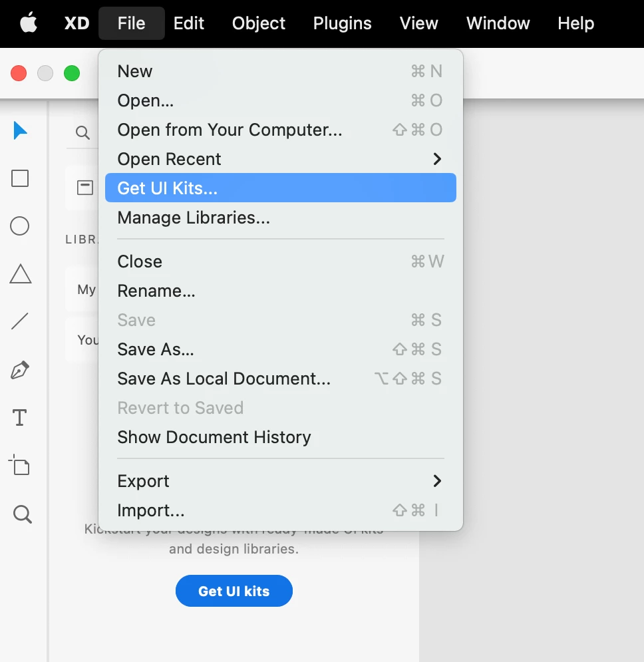This screenshot has height=662, width=644.
Task: Open the Plugins menu
Action: (342, 23)
